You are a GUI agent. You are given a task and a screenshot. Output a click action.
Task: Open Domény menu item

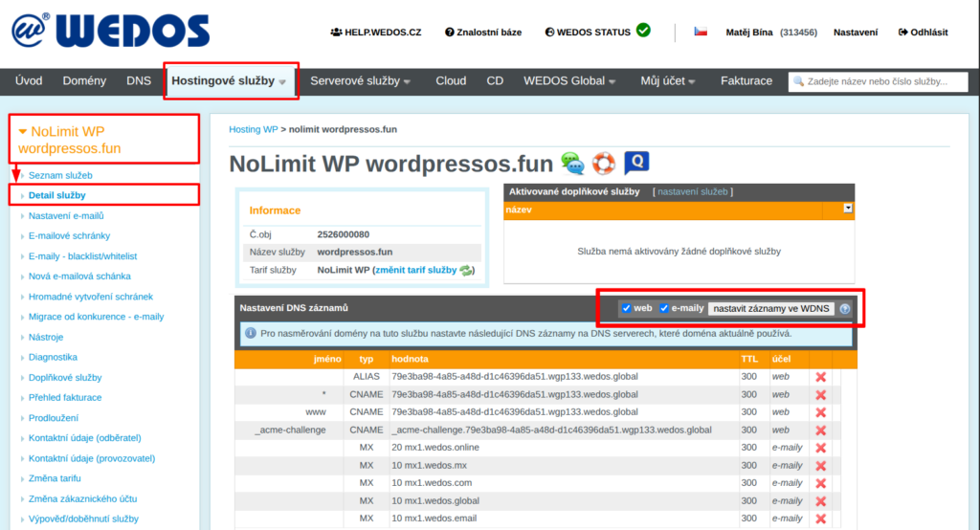[x=84, y=80]
